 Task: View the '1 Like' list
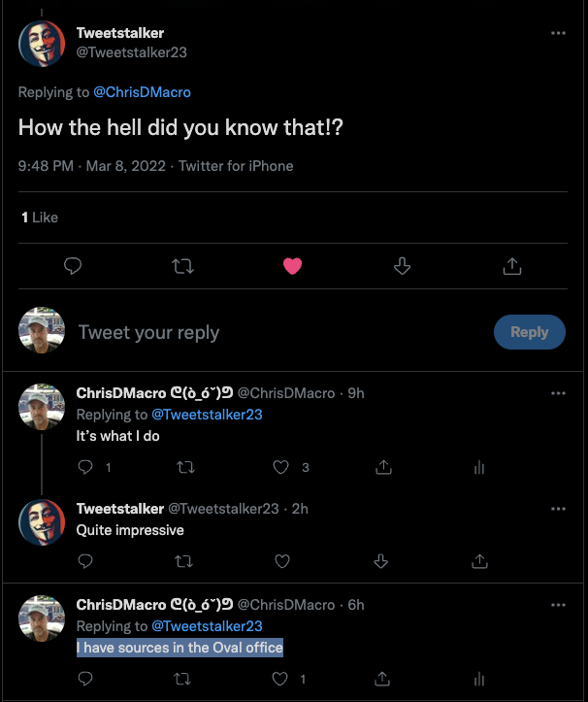40,217
